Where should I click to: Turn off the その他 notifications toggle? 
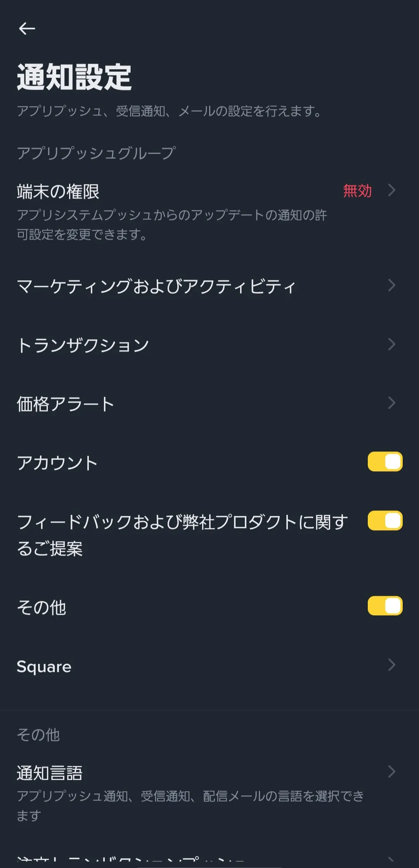pyautogui.click(x=385, y=606)
